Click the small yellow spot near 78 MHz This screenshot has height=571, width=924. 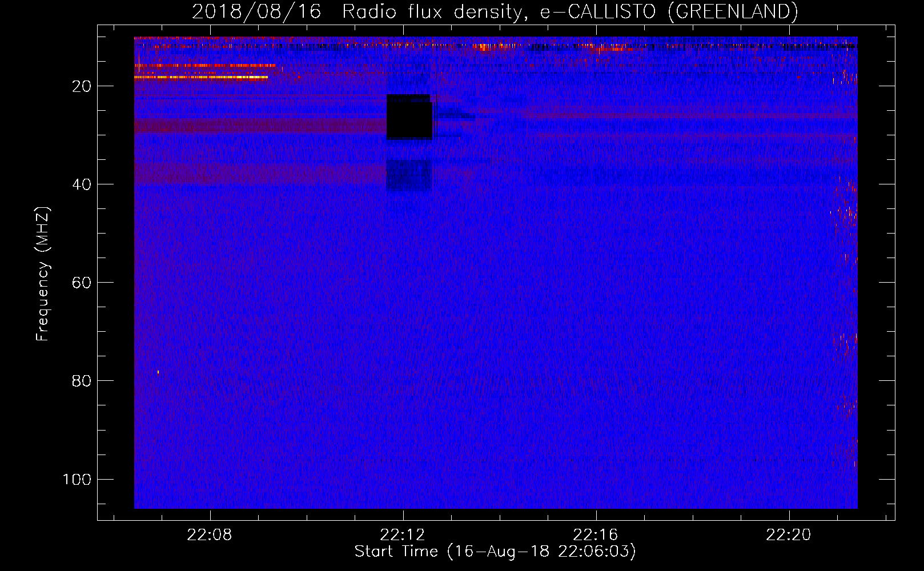(x=158, y=372)
